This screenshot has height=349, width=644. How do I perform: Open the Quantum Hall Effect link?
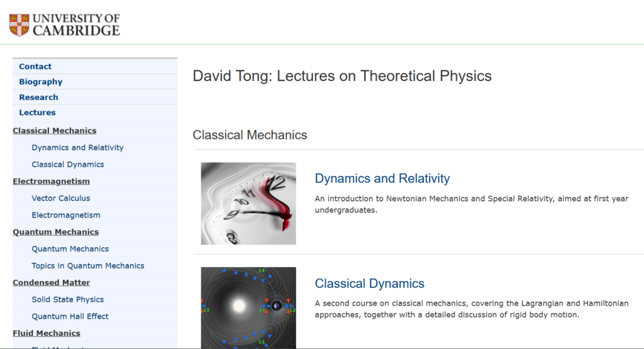pyautogui.click(x=70, y=316)
